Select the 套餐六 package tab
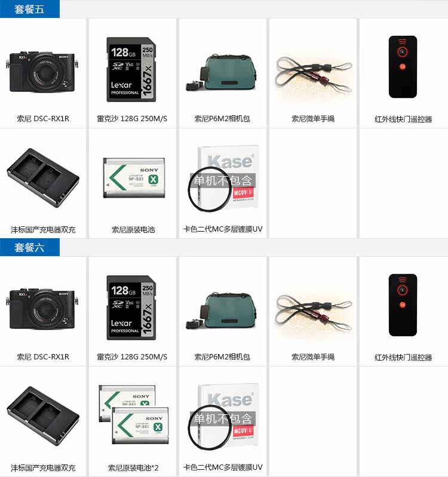The height and width of the screenshot is (477, 448). (x=29, y=247)
